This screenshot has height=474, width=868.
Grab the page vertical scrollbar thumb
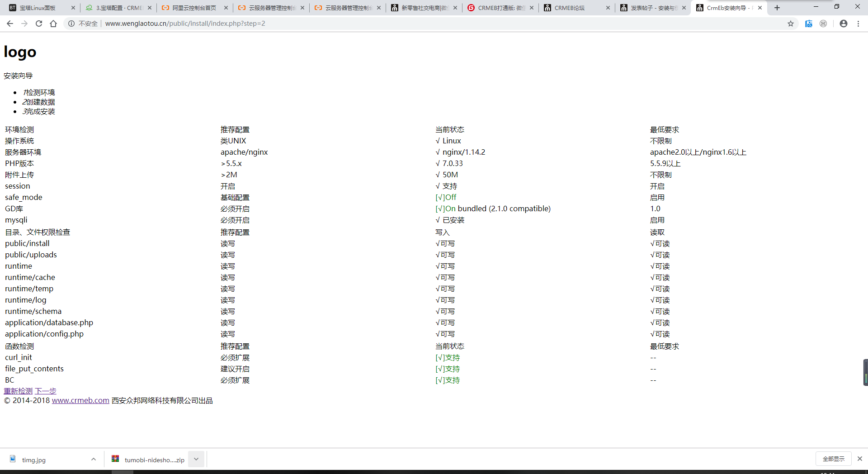coord(865,372)
